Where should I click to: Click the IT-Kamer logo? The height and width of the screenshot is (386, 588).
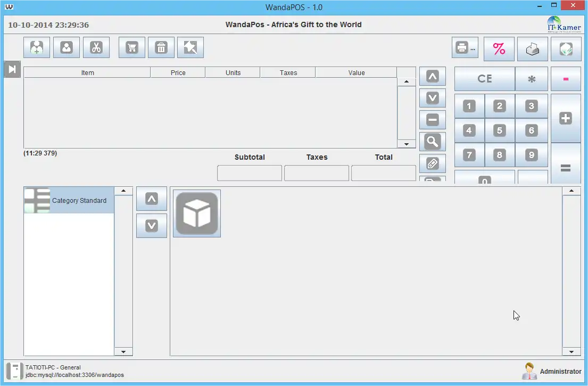pyautogui.click(x=564, y=24)
